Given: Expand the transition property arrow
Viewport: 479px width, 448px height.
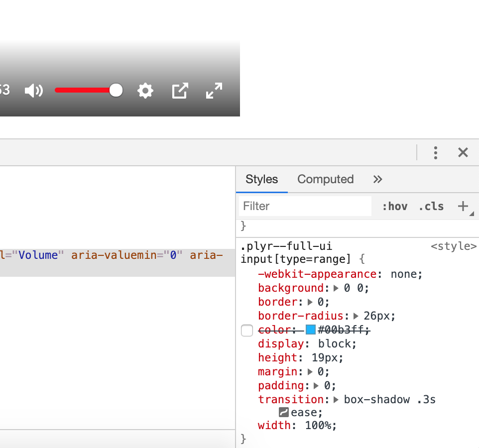Looking at the screenshot, I should coord(335,399).
